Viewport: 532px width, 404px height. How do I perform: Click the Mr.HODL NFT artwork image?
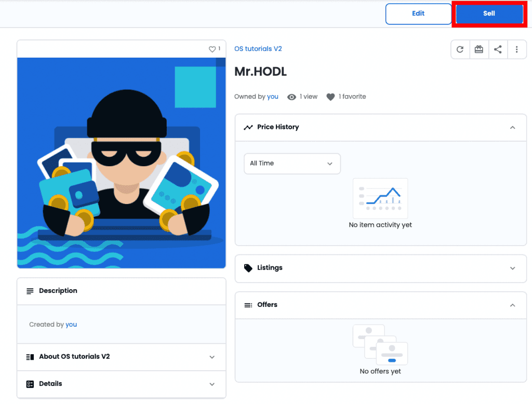(122, 163)
